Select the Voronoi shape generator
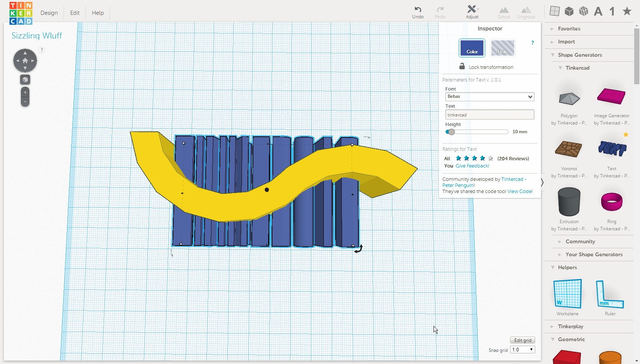640x364 pixels. click(569, 150)
